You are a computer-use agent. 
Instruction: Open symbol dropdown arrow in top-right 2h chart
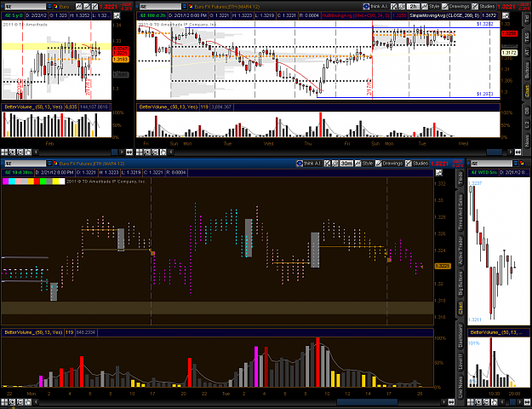tap(185, 7)
